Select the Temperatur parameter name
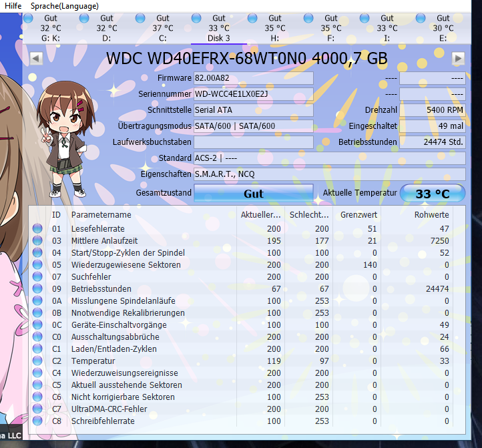 pos(93,361)
